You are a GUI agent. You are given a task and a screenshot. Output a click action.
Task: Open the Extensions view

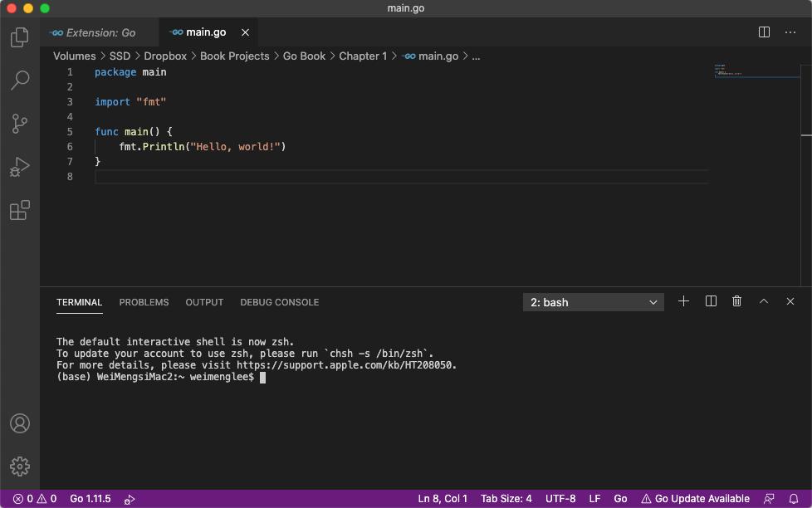click(20, 210)
